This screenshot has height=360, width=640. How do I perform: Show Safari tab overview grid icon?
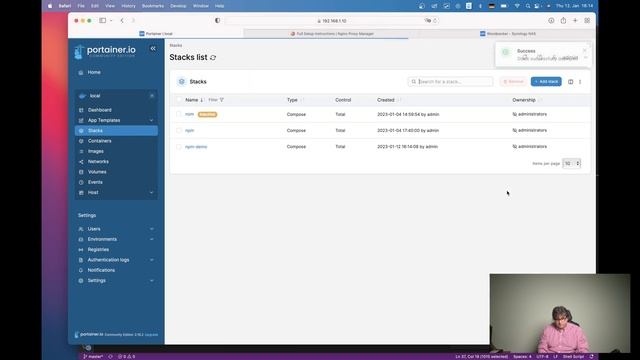587,20
